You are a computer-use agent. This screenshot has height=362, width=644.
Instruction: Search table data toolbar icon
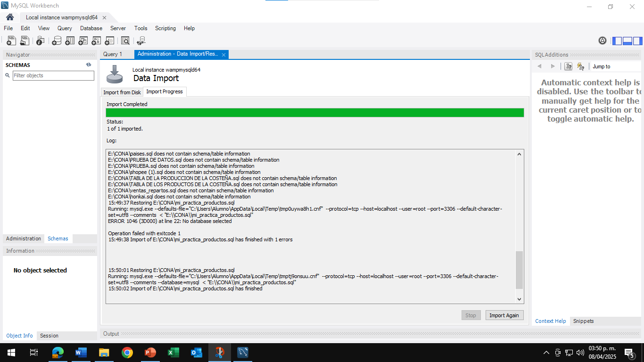point(125,41)
